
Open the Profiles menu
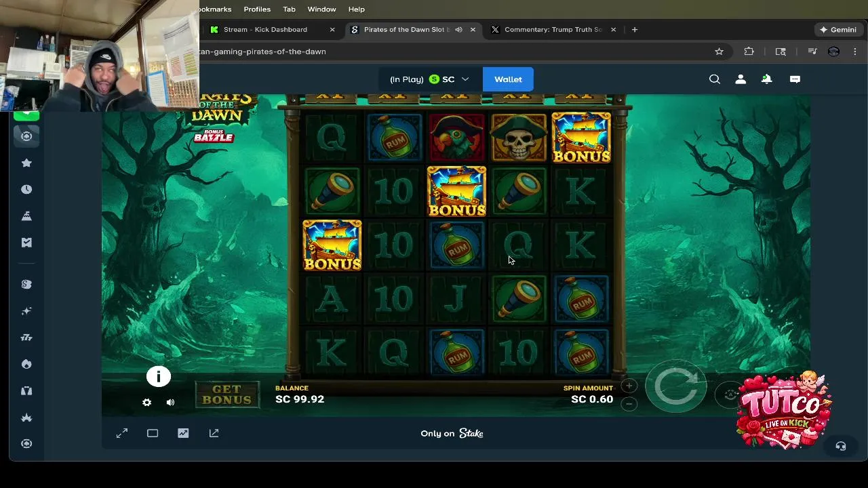[x=257, y=9]
